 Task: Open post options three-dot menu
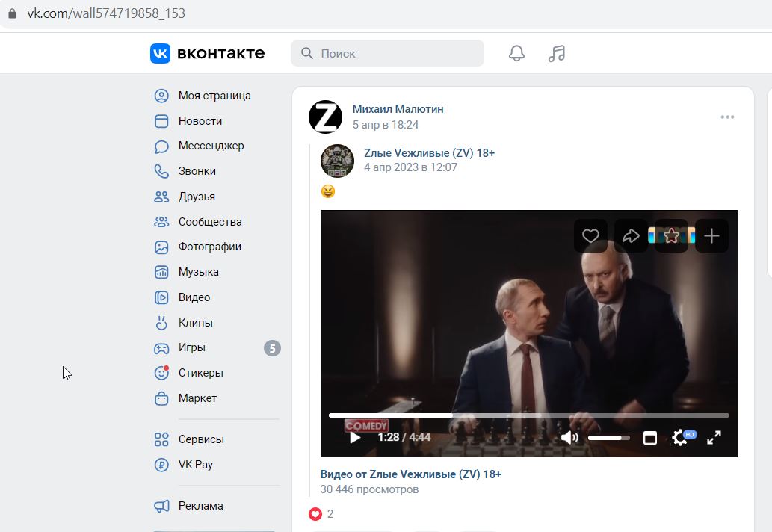click(727, 117)
